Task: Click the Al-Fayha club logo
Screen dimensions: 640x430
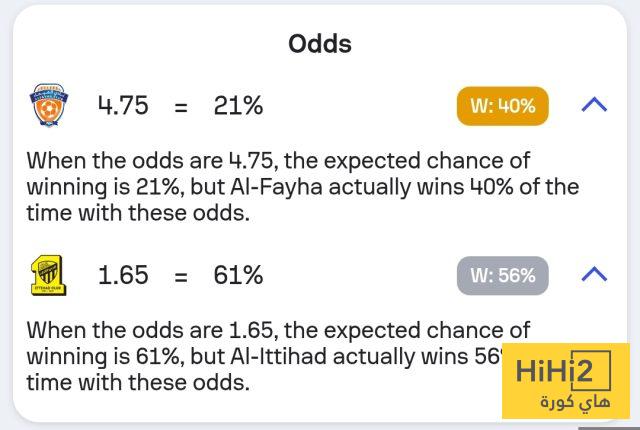Action: tap(47, 105)
